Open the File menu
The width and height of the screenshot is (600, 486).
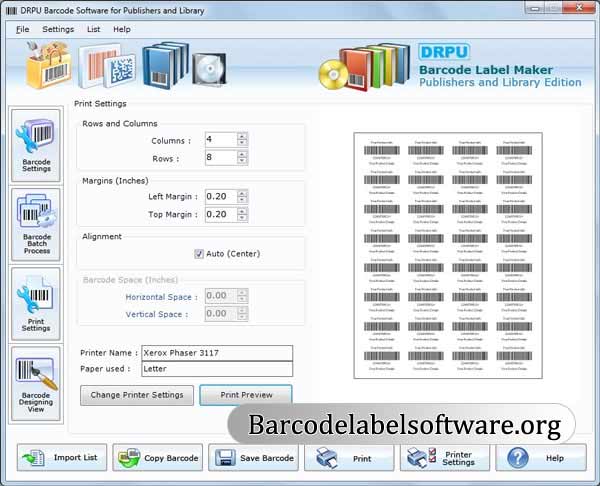pos(23,29)
